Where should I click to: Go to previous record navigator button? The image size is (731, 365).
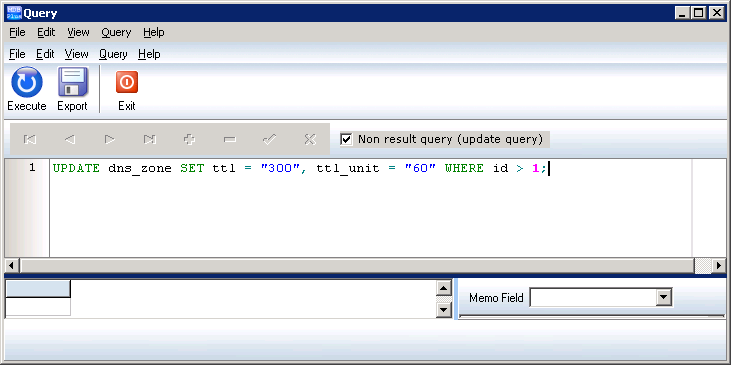point(69,139)
